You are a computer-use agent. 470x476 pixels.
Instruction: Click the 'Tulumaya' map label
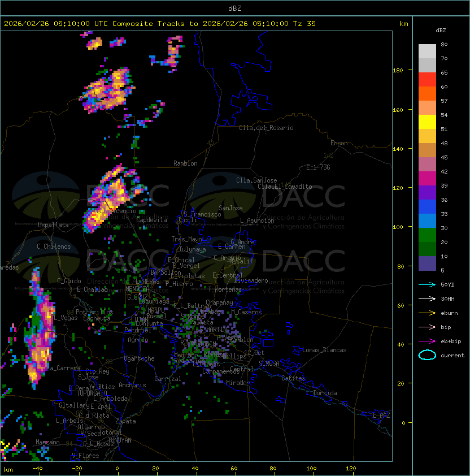(193, 249)
